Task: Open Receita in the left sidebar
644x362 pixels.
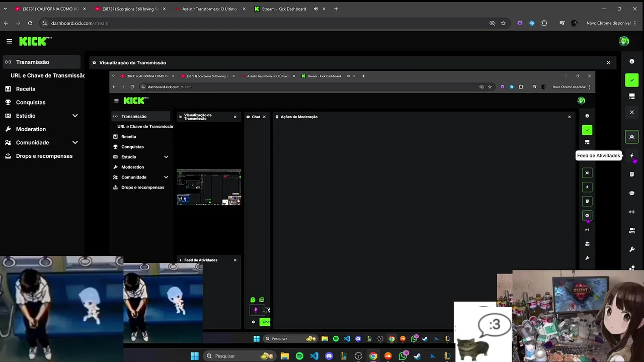Action: tap(25, 89)
